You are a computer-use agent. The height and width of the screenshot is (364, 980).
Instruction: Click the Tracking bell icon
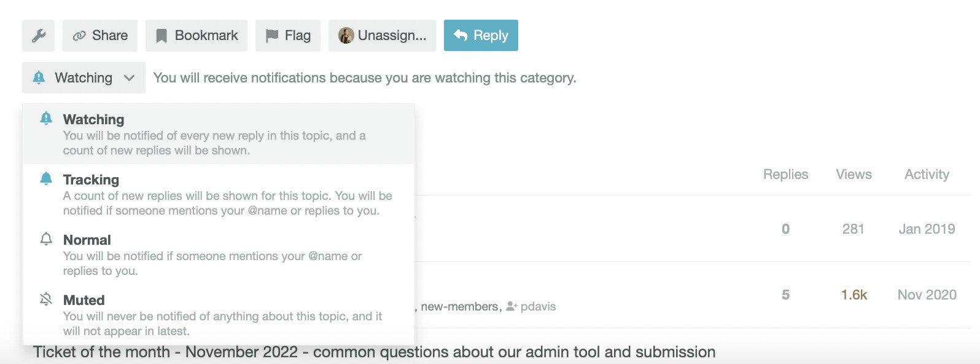point(46,178)
